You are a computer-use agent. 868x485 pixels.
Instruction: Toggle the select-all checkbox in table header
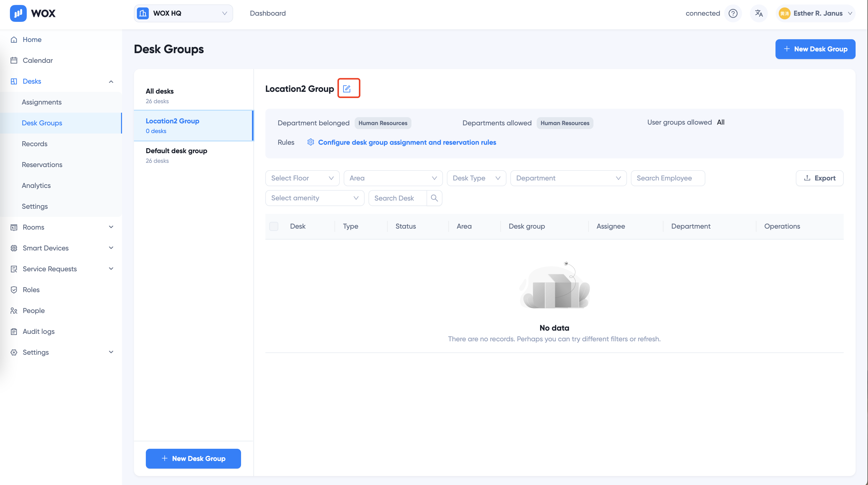274,226
